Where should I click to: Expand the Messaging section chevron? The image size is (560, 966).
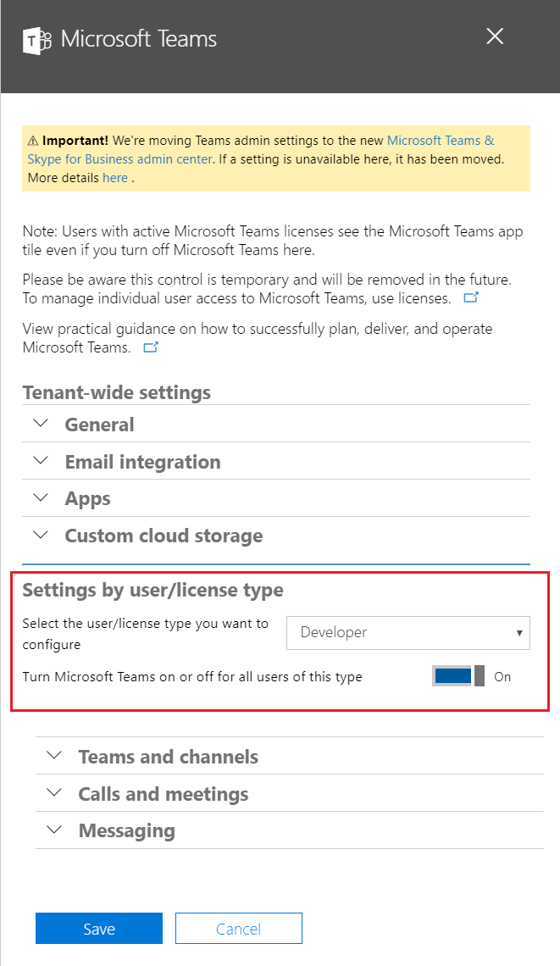pyautogui.click(x=54, y=830)
